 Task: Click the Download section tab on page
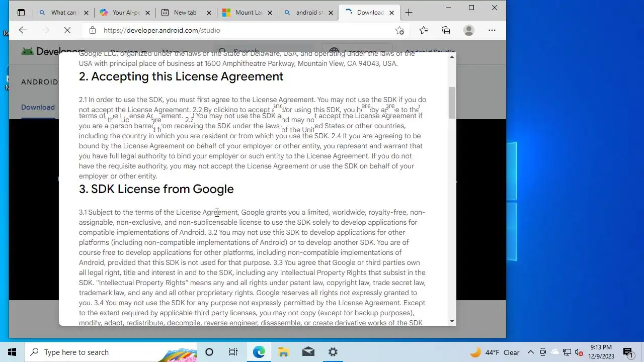pyautogui.click(x=38, y=107)
